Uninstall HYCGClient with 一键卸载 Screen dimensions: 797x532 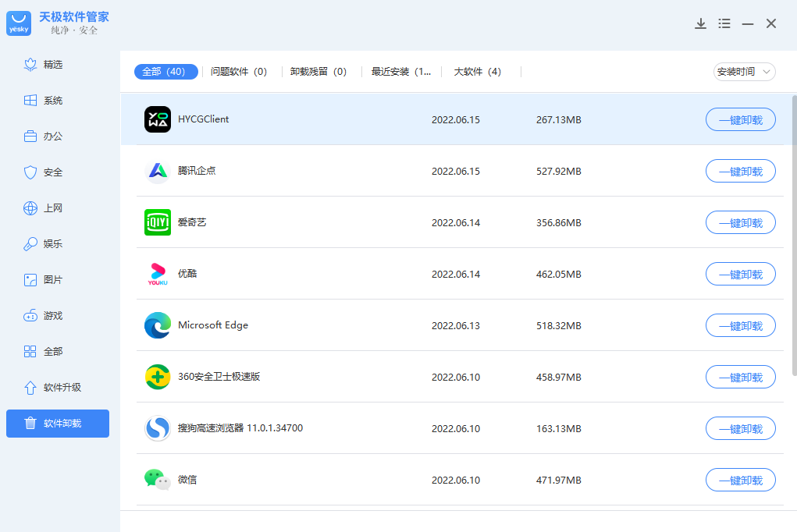[741, 120]
